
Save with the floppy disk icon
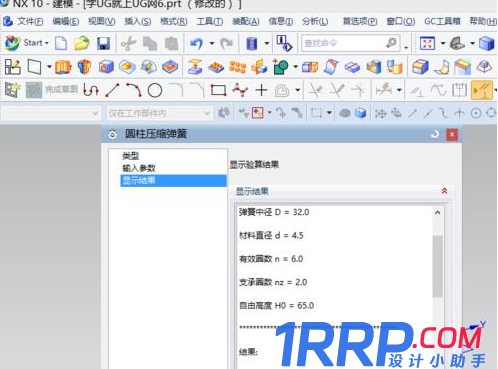coord(103,43)
